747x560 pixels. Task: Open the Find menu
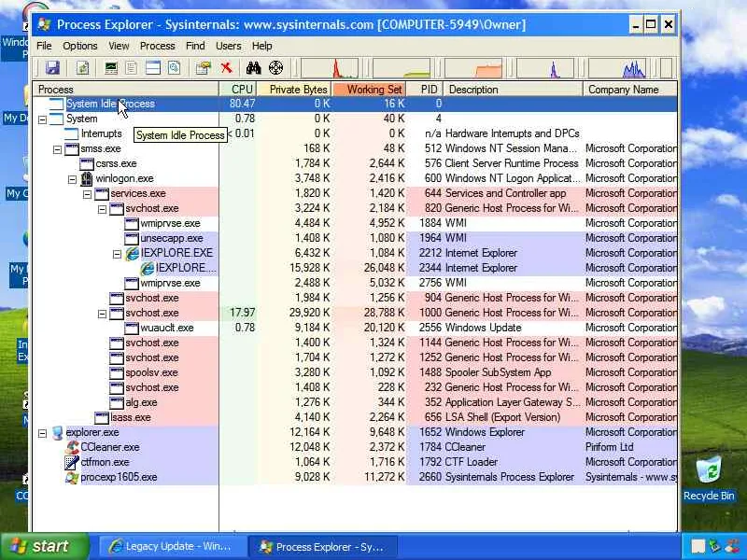pos(195,46)
